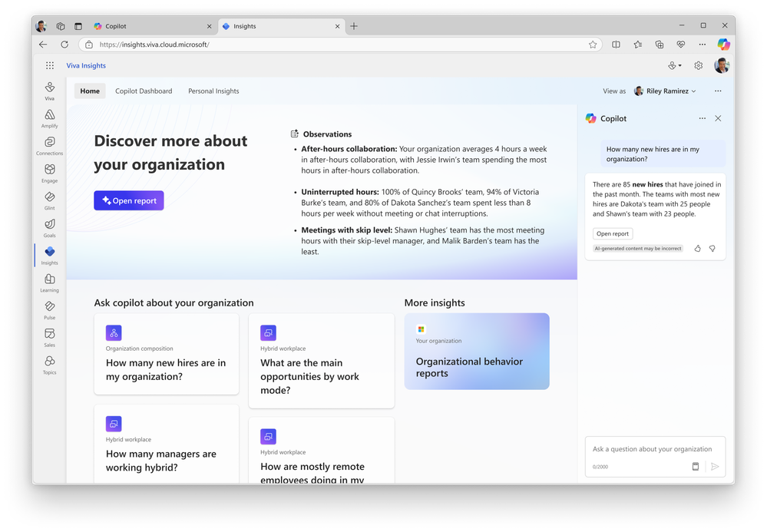Image resolution: width=767 pixels, height=532 pixels.
Task: Select 'mostly remote employees' prompt card
Action: (322, 451)
